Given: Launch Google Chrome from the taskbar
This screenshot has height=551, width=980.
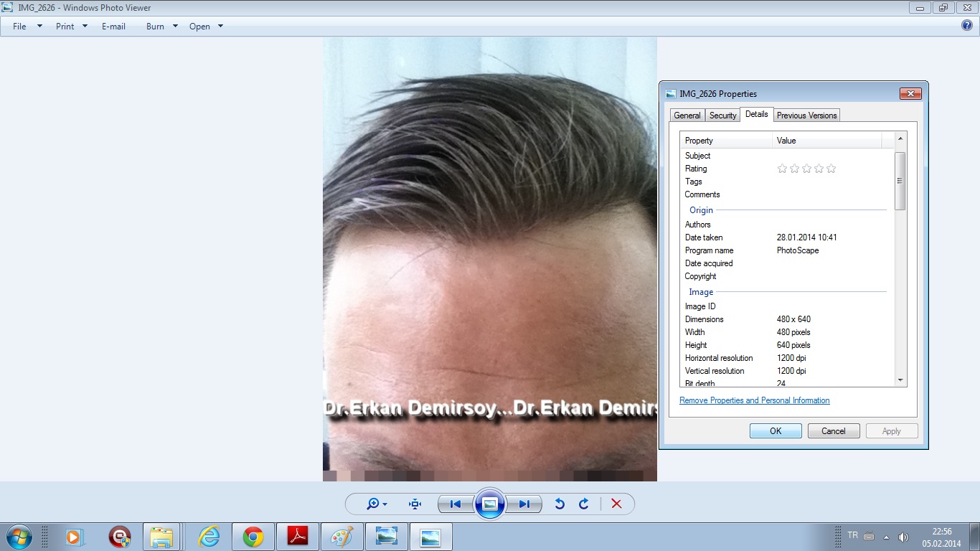Looking at the screenshot, I should [x=253, y=537].
